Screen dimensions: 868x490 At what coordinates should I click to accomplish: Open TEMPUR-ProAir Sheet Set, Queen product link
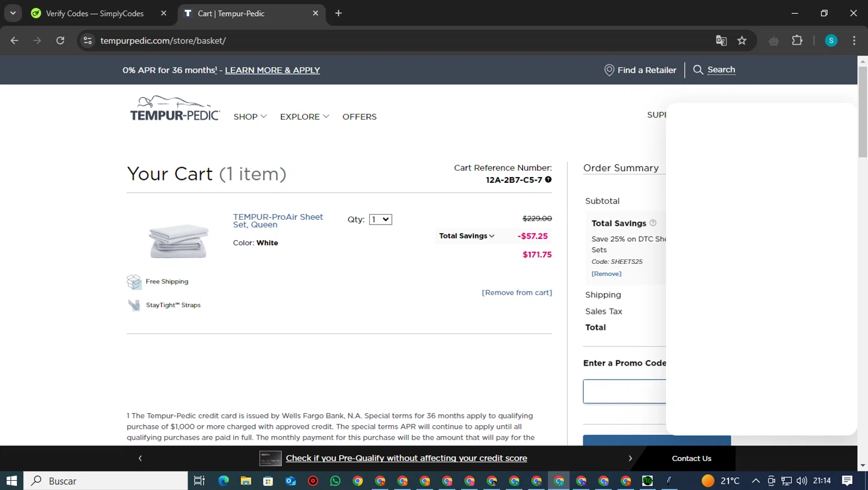point(278,220)
